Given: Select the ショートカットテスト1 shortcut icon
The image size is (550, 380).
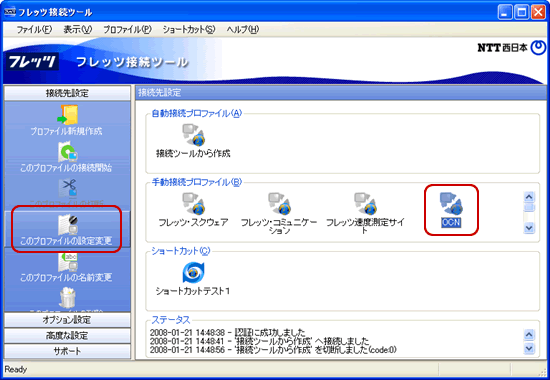Looking at the screenshot, I should [193, 272].
